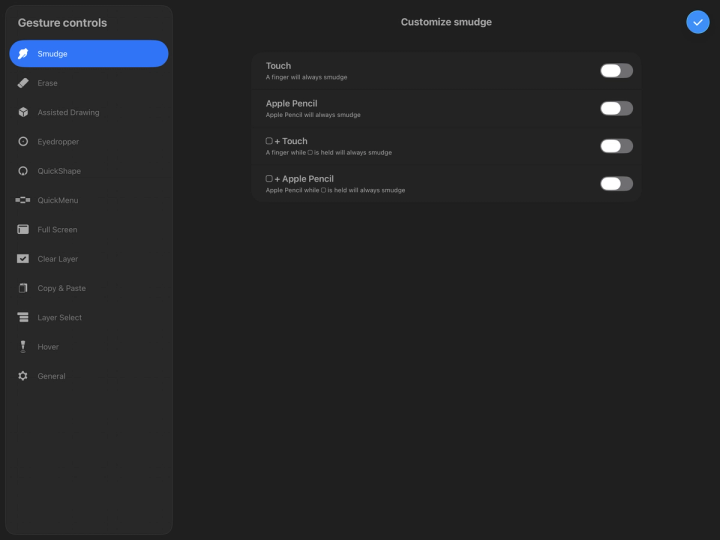
Task: Open the Copy & Paste gesture label
Action: click(x=62, y=288)
